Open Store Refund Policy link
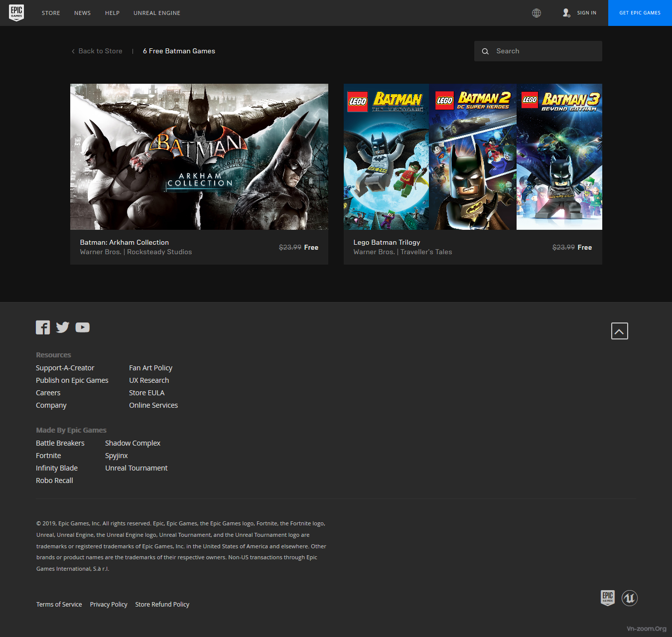Viewport: 672px width, 637px height. point(162,604)
